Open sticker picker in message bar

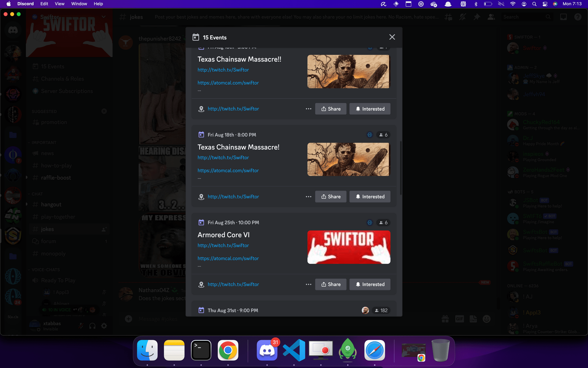coord(473,319)
